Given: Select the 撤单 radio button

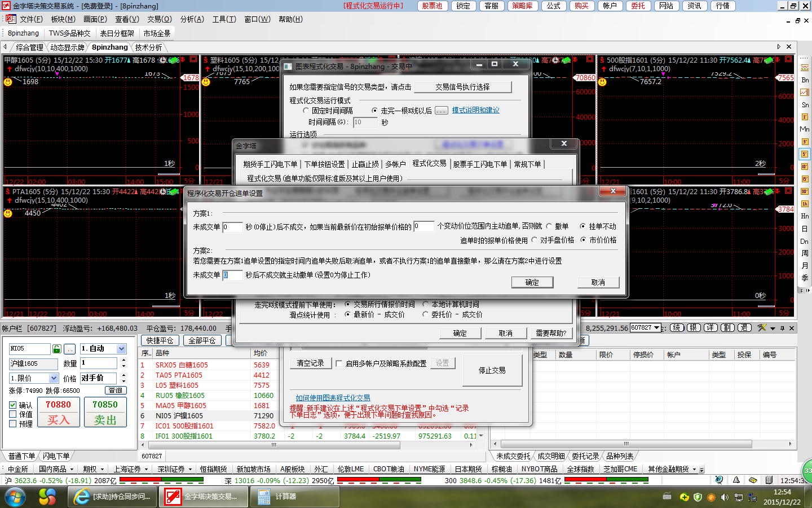Looking at the screenshot, I should tap(549, 226).
